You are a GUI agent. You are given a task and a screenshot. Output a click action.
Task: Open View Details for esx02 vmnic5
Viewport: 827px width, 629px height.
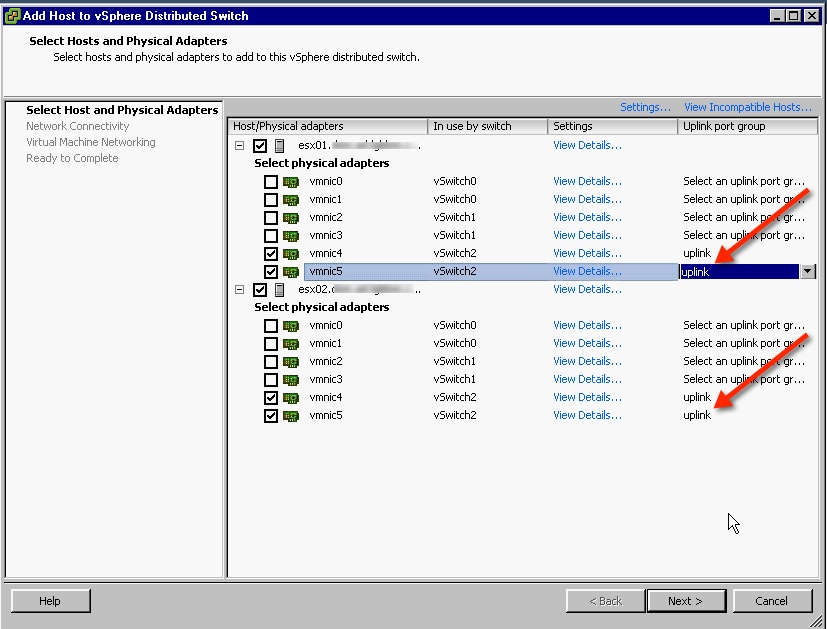[587, 415]
